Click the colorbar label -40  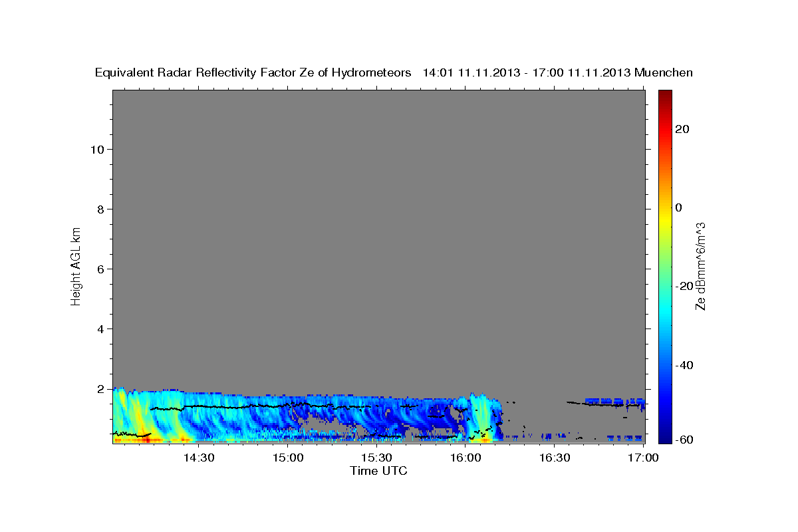click(x=685, y=365)
